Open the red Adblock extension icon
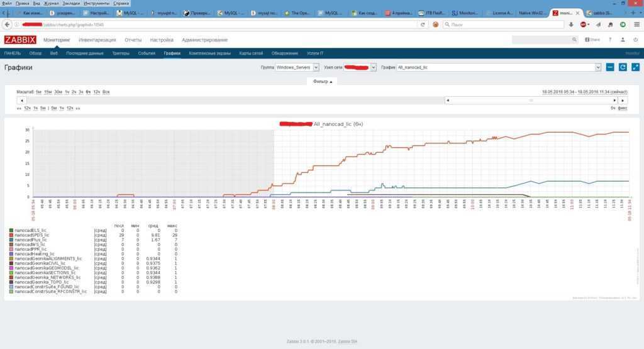Viewport: 644px width, 349px height. (584, 25)
